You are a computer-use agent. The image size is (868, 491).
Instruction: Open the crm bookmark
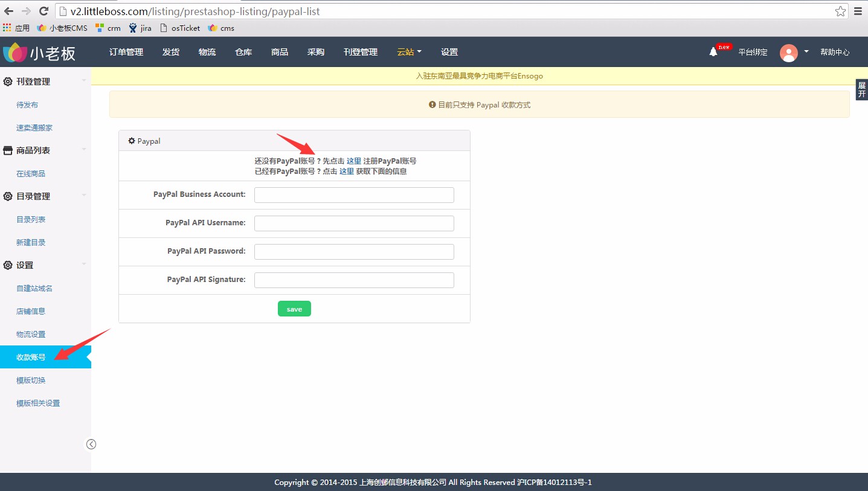108,28
